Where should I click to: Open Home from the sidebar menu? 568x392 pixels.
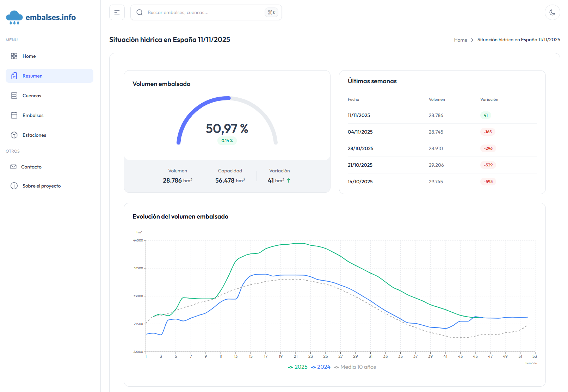click(x=29, y=56)
